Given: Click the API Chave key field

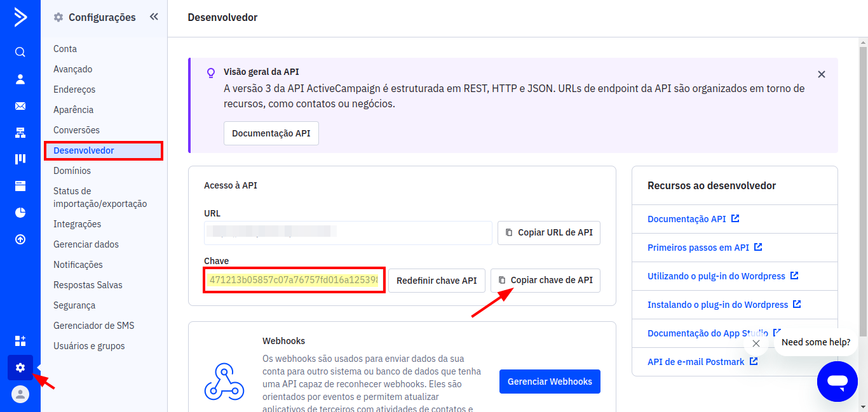Looking at the screenshot, I should [x=294, y=280].
